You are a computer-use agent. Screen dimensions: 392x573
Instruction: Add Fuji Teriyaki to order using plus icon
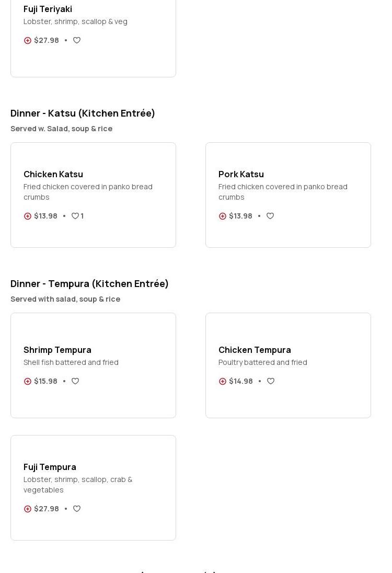pos(28,40)
